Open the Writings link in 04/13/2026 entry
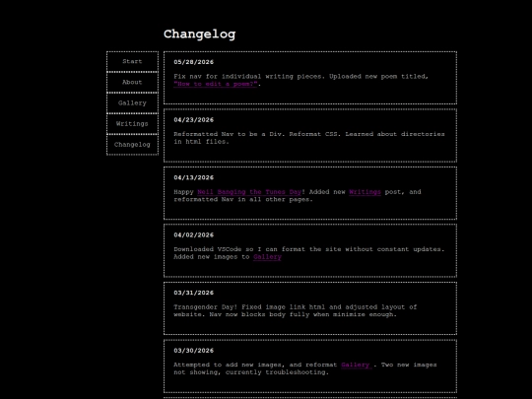 tap(365, 192)
